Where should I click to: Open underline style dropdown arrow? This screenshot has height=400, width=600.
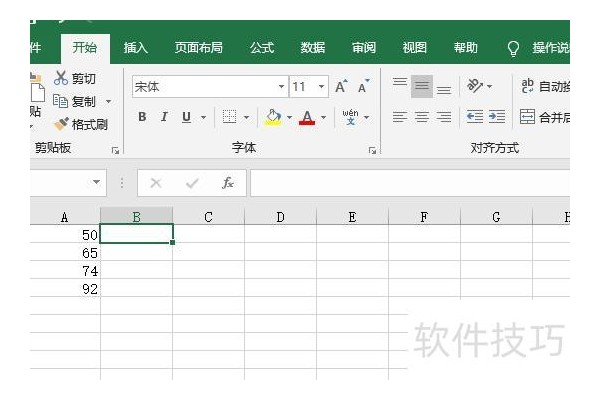(x=204, y=117)
